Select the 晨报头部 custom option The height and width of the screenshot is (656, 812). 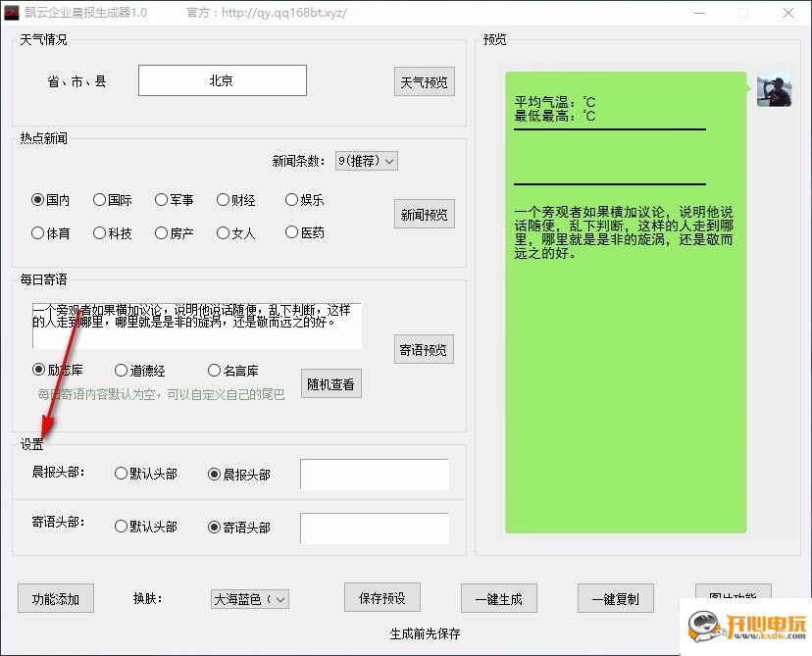click(238, 475)
